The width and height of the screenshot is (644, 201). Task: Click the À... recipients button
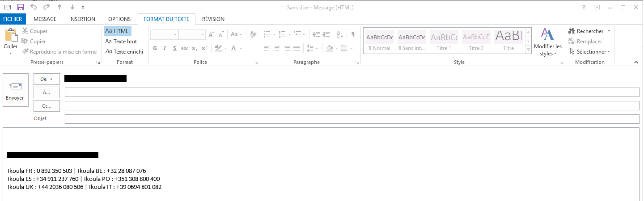[47, 92]
